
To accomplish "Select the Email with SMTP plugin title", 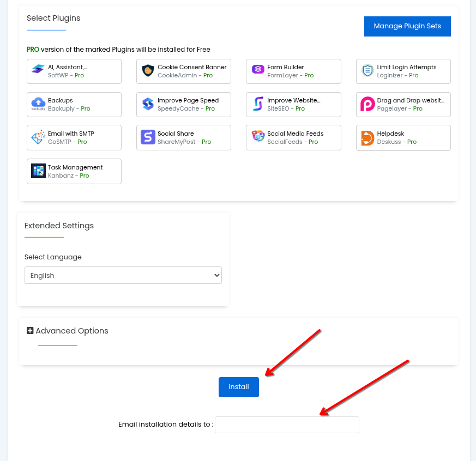I will tap(71, 134).
